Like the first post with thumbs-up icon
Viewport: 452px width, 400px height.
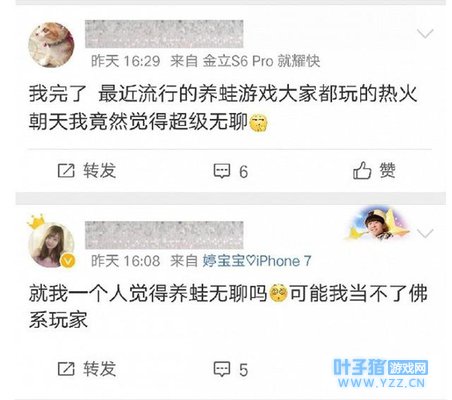point(362,171)
